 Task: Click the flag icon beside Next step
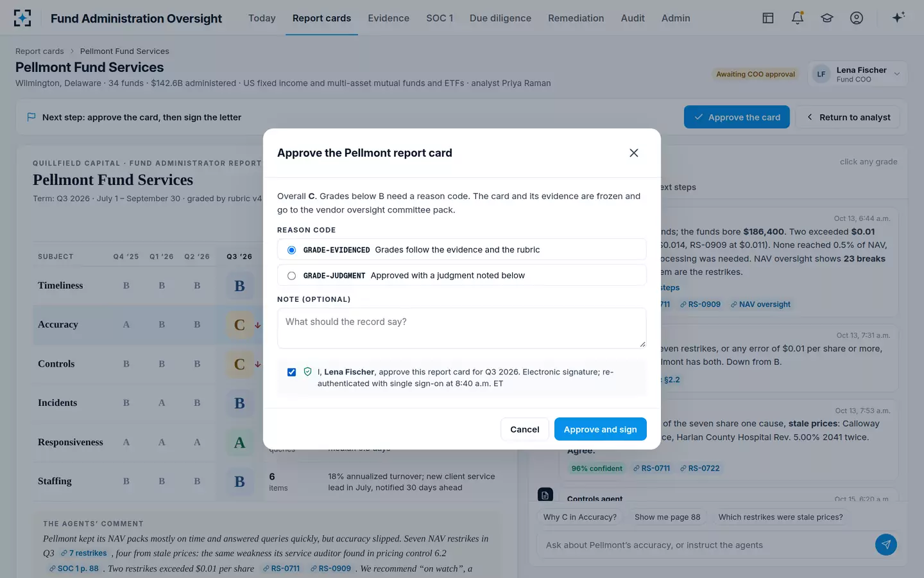click(31, 117)
